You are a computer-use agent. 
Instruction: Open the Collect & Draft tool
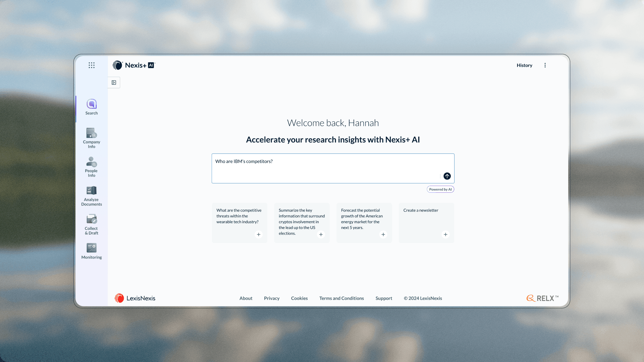[x=92, y=224]
